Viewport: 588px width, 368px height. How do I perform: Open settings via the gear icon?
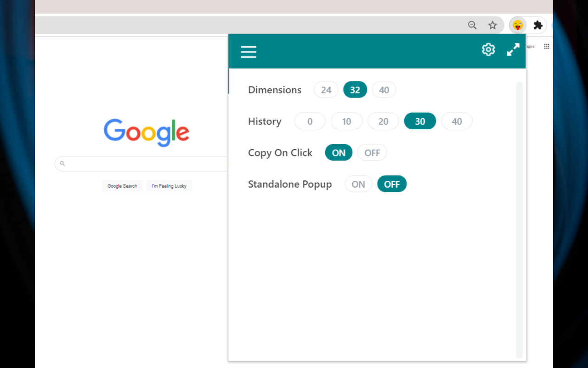(488, 49)
